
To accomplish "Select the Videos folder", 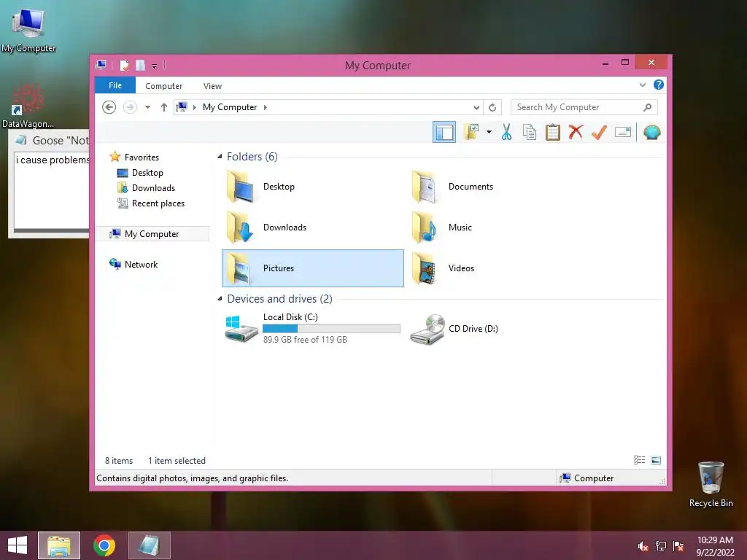I will coord(498,268).
